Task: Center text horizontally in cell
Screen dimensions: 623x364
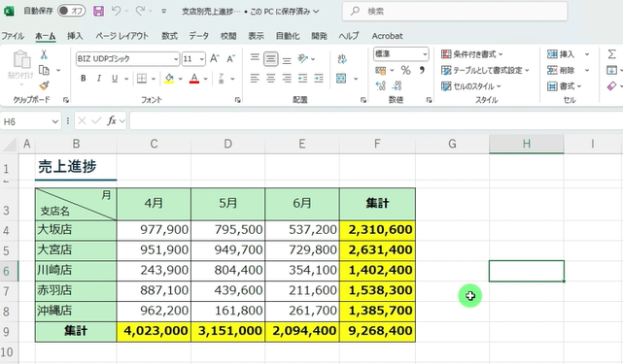Action: click(x=270, y=79)
